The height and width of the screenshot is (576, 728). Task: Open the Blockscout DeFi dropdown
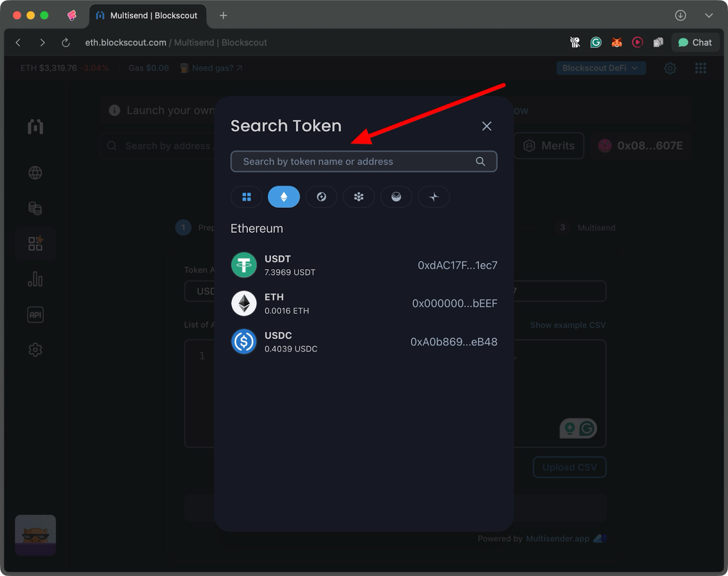click(601, 68)
